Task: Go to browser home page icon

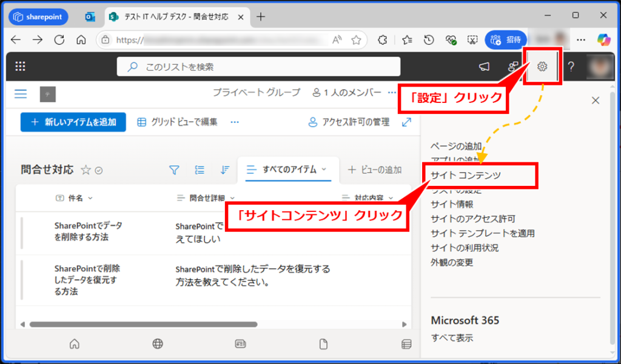Action: [81, 39]
